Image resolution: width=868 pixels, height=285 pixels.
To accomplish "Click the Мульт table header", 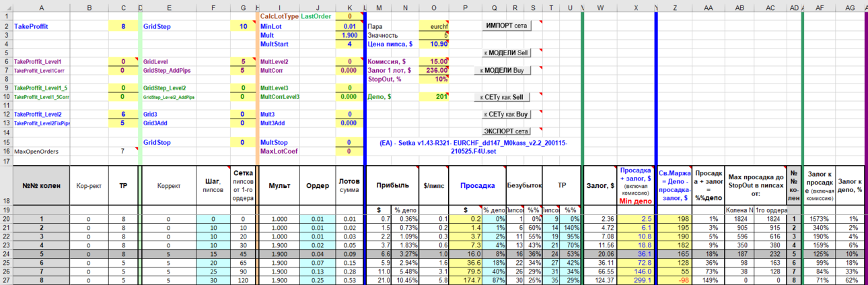I will coord(279,185).
